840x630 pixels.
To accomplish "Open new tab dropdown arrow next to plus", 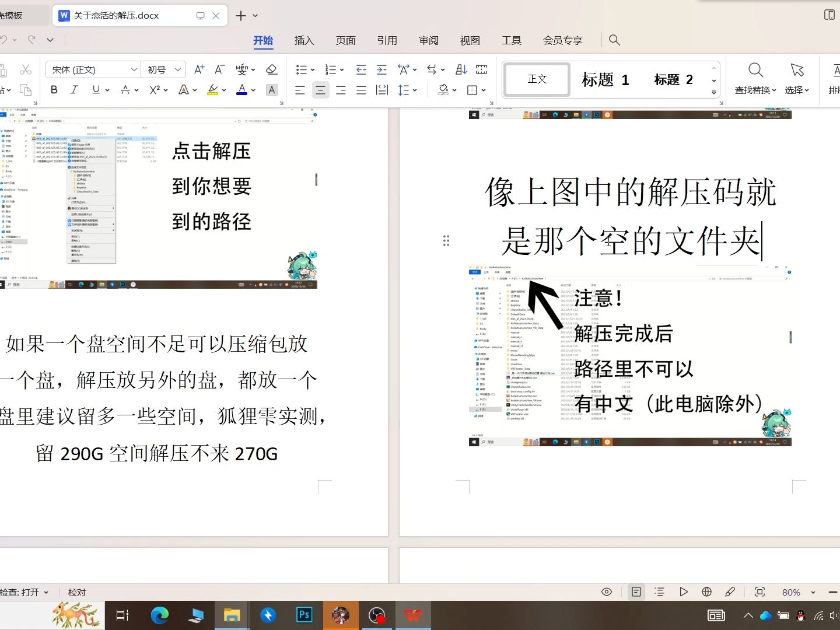I will point(255,16).
